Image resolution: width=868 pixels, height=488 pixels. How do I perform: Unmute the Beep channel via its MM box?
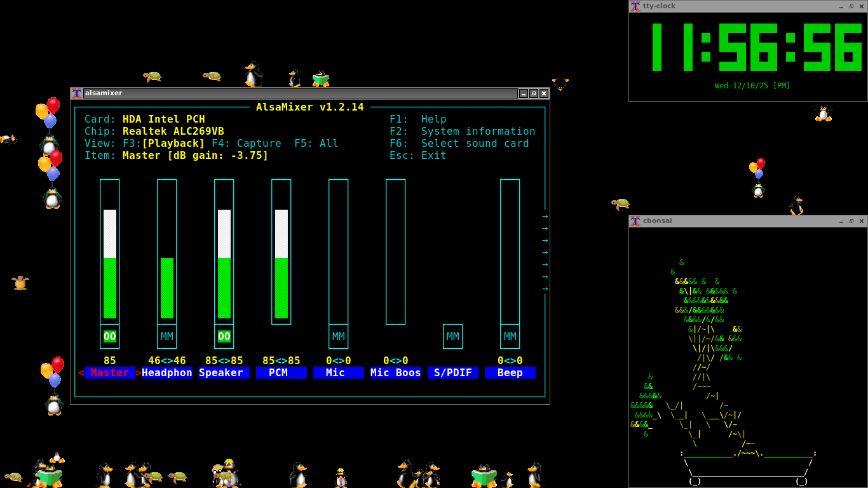[510, 336]
